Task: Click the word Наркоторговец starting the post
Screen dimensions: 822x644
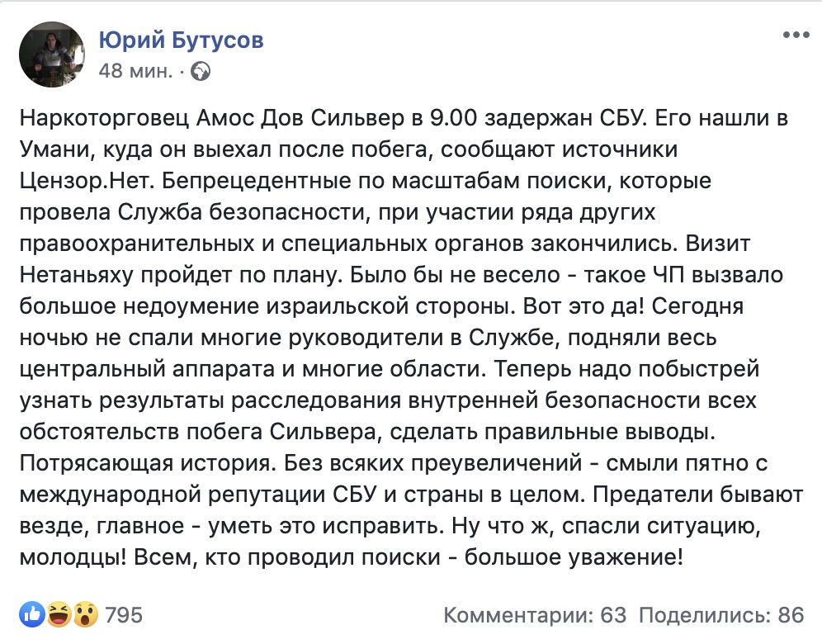Action: tap(104, 119)
